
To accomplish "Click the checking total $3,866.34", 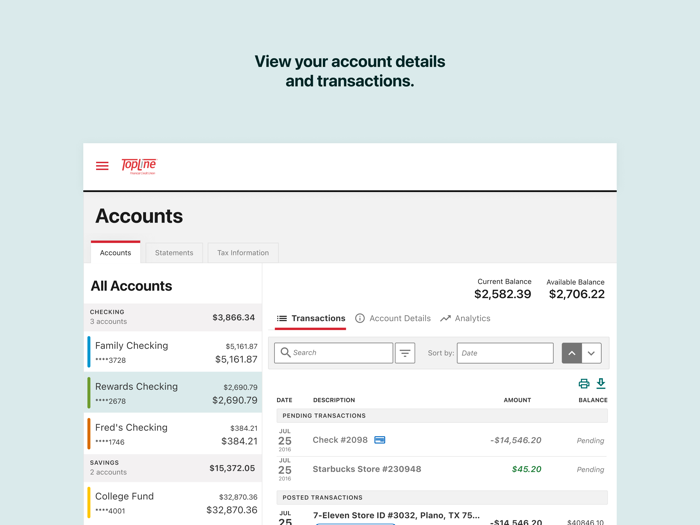I will pos(233,317).
